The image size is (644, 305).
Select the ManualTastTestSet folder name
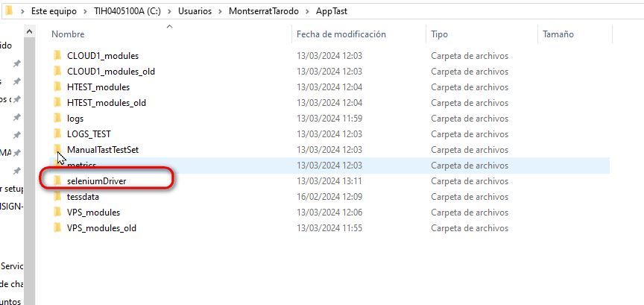[x=103, y=150]
